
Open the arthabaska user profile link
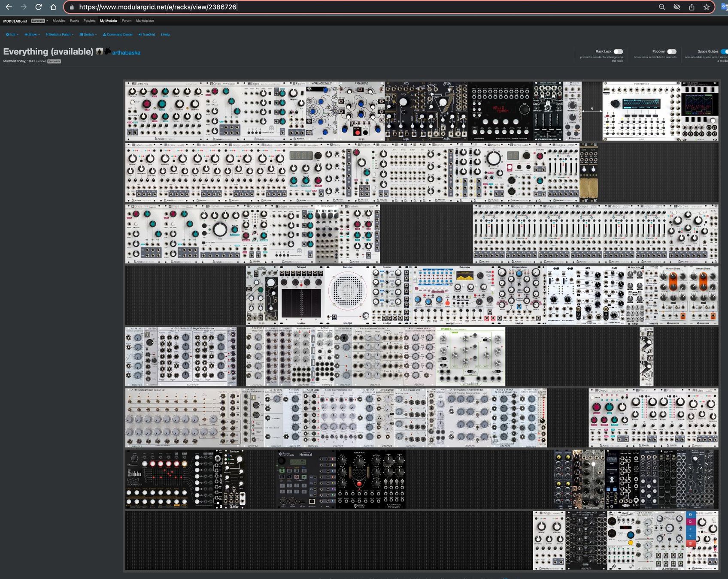(126, 53)
